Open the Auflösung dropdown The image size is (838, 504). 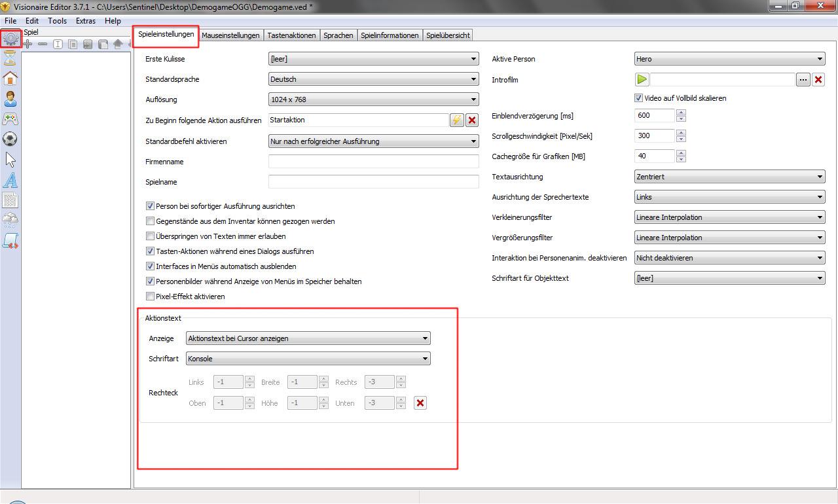coord(374,99)
